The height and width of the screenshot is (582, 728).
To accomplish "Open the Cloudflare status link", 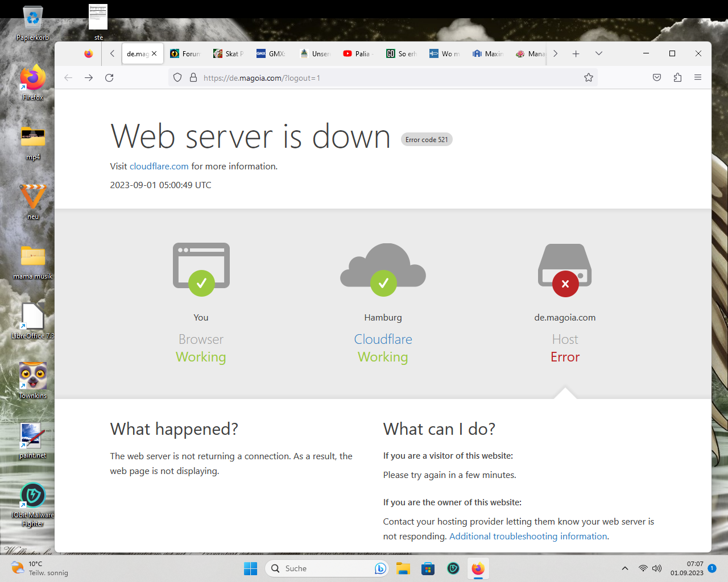I will click(x=383, y=339).
